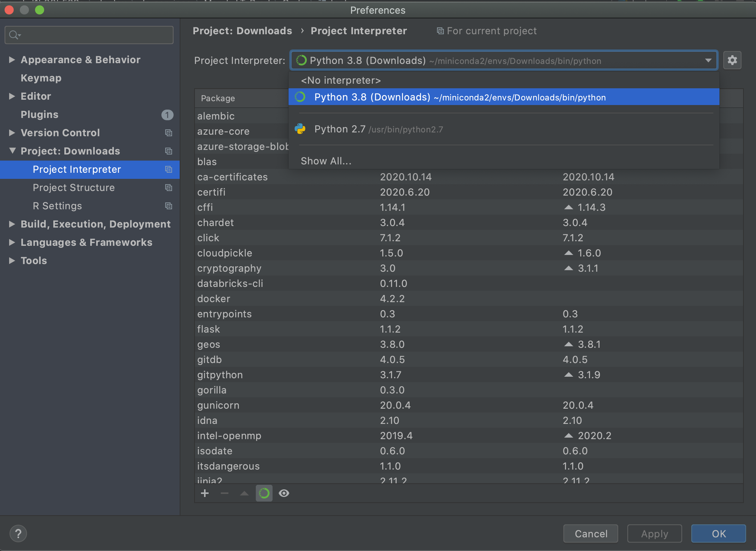Click the project-level icon beside Project: Downloads
This screenshot has width=756, height=551.
point(169,151)
